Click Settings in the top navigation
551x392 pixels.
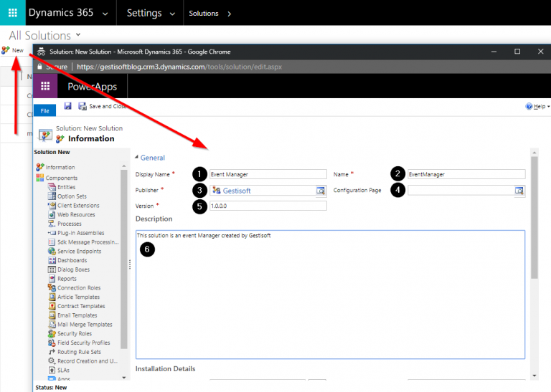[x=144, y=13]
